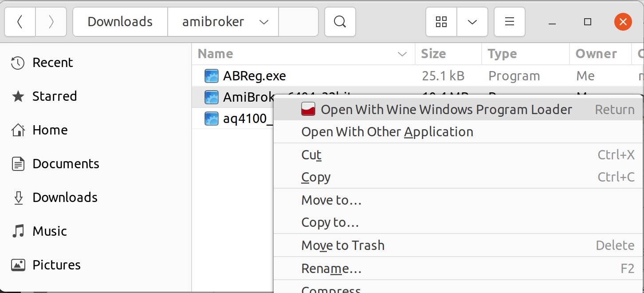Viewport: 644px width, 293px height.
Task: Open Starred in the sidebar
Action: (54, 96)
